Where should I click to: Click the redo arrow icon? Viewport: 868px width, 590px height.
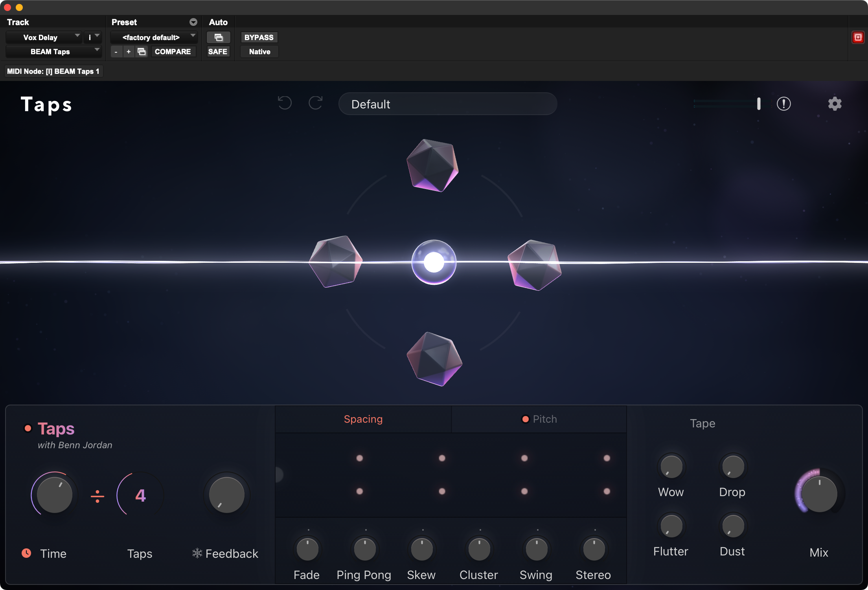315,103
